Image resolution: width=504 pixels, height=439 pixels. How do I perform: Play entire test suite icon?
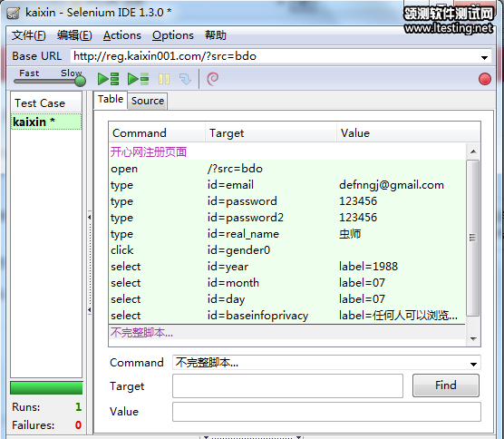(x=108, y=79)
